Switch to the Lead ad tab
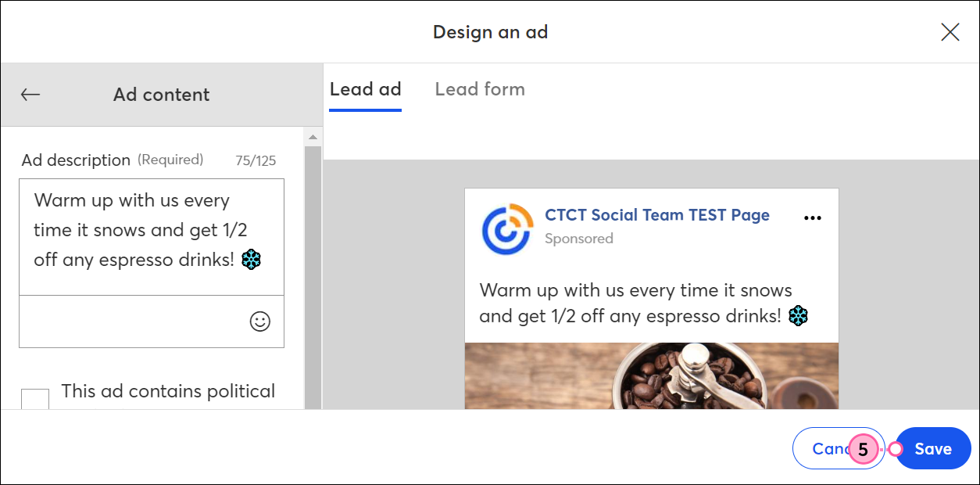Screen dimensions: 980x485 [366, 89]
